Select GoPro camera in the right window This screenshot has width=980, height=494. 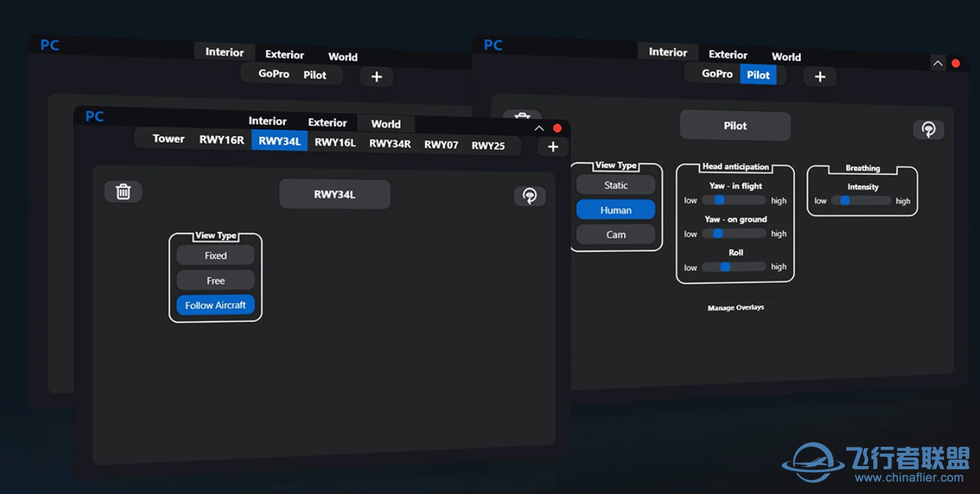point(717,74)
